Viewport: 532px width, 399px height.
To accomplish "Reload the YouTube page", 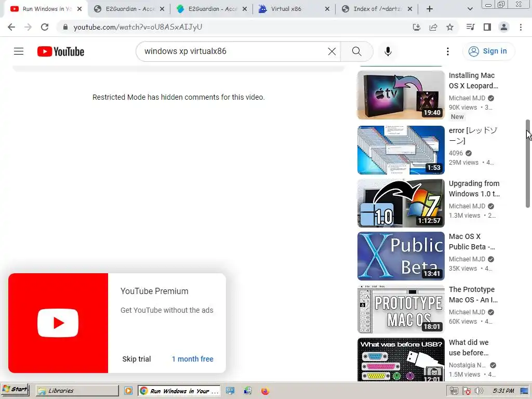I will click(45, 27).
